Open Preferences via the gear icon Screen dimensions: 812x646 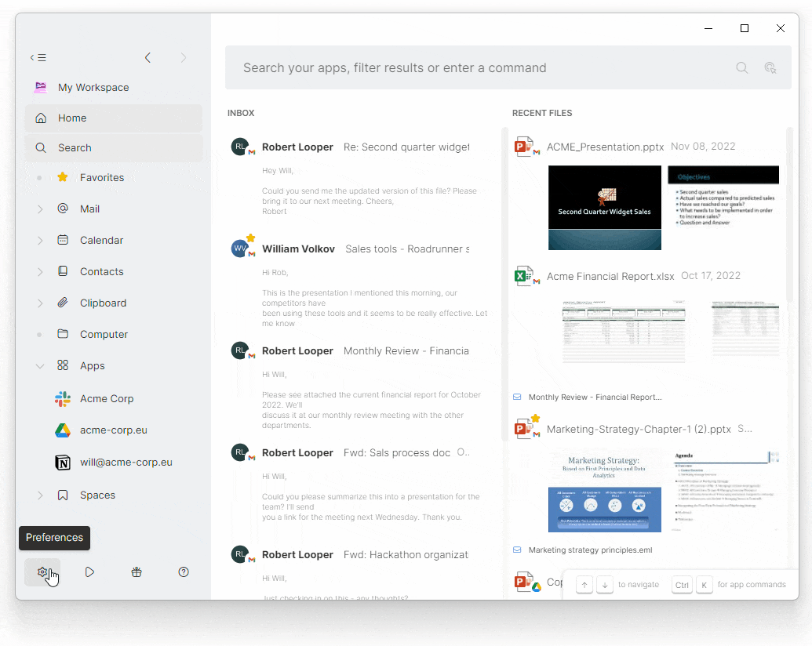point(42,572)
